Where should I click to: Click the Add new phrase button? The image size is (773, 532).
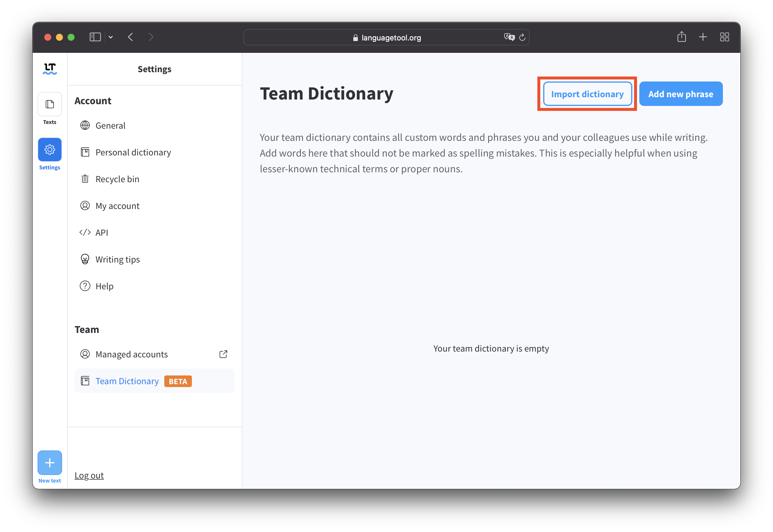click(x=681, y=94)
